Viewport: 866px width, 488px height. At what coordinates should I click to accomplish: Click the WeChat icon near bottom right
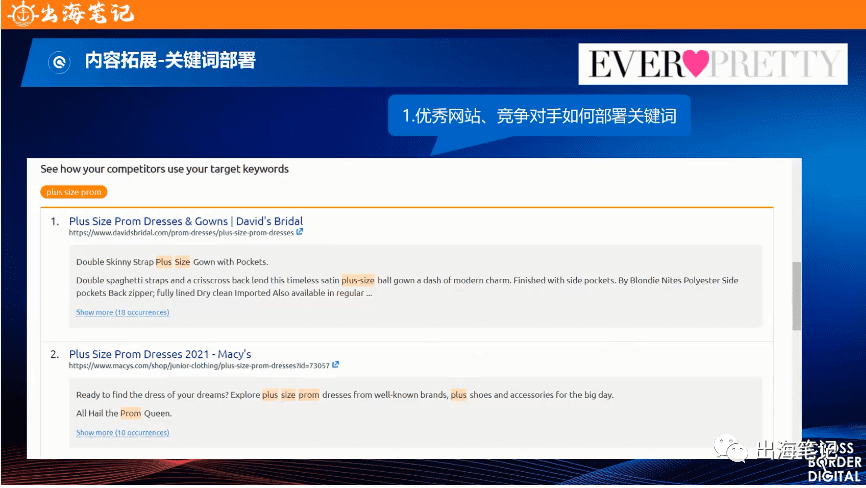tap(730, 448)
